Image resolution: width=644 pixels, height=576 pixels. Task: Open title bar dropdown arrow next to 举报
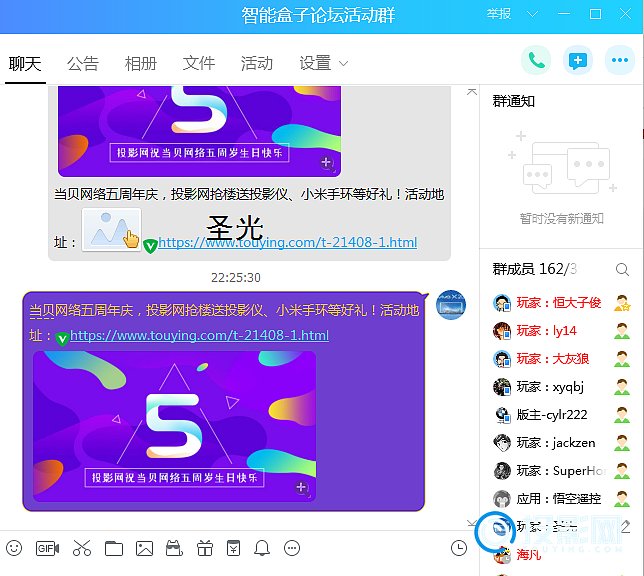click(532, 15)
